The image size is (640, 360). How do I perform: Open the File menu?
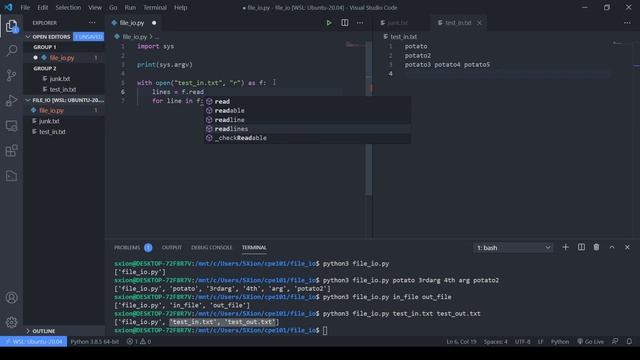pyautogui.click(x=25, y=7)
